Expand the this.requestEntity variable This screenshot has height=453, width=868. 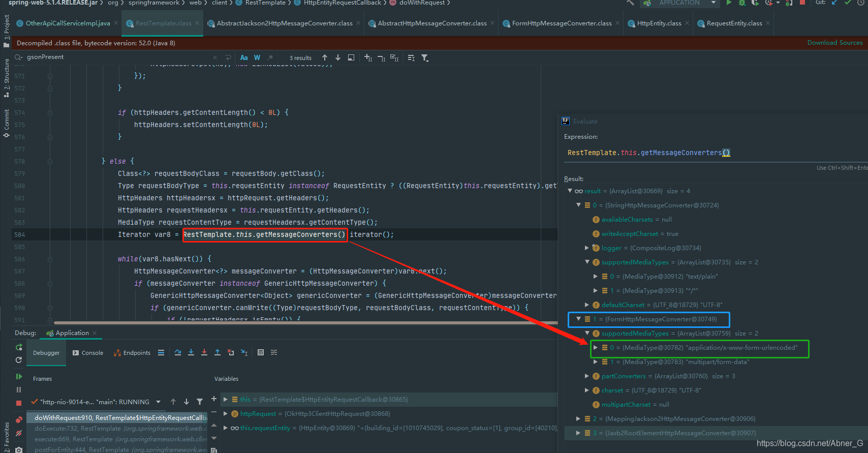pos(225,428)
